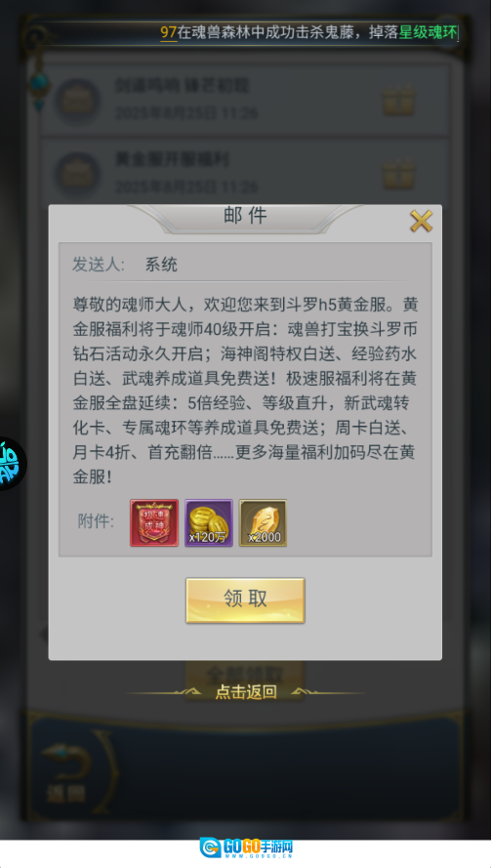The width and height of the screenshot is (491, 868).
Task: Select the gold coins x120万 attachment
Action: (x=209, y=522)
